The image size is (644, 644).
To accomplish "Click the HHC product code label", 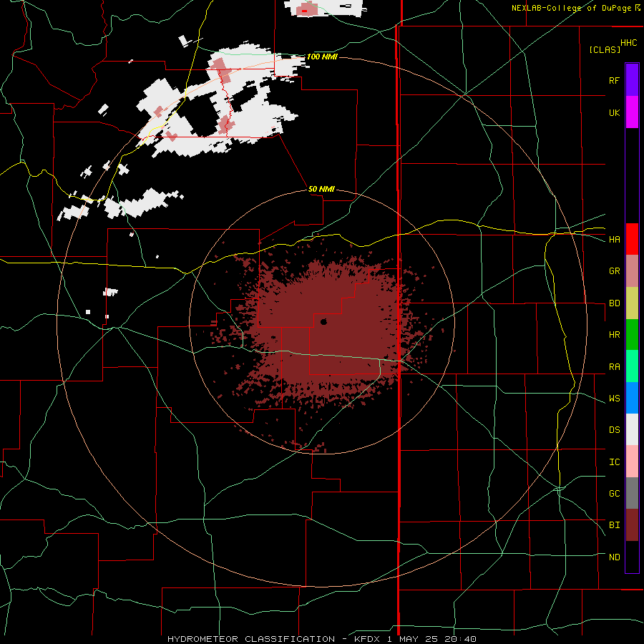I will [x=628, y=43].
